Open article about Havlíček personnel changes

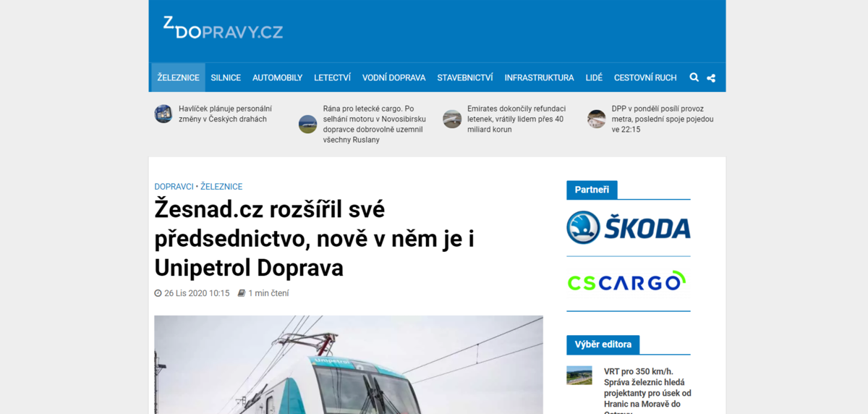(225, 114)
